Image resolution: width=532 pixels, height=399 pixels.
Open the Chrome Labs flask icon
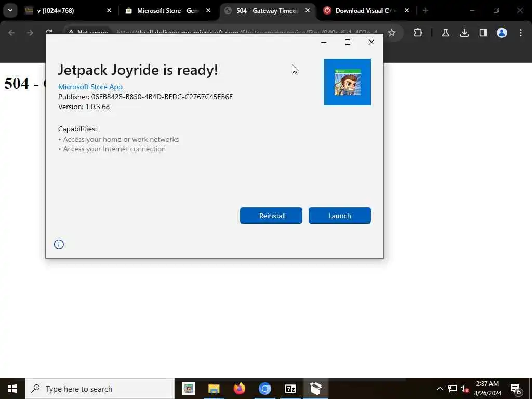pos(445,33)
